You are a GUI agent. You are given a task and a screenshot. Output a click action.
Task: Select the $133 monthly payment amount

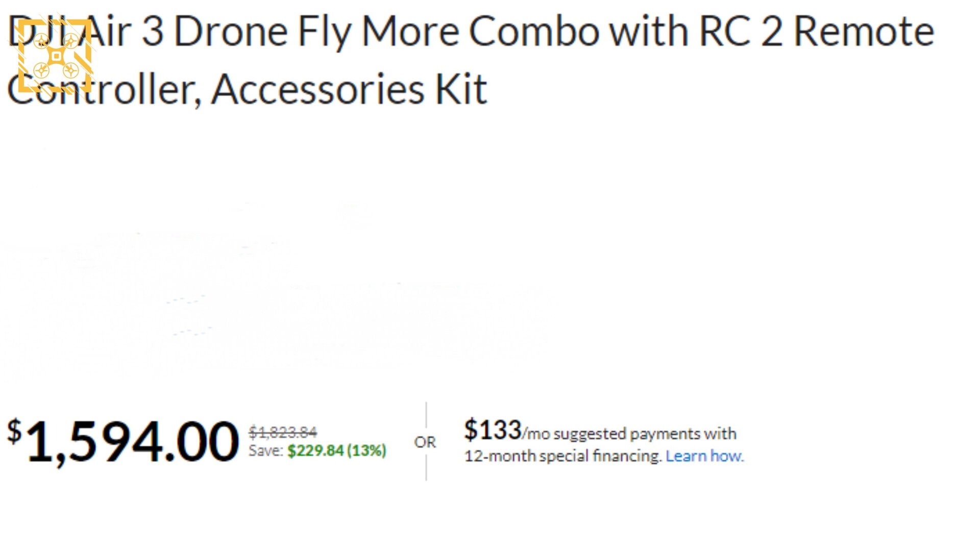point(493,430)
